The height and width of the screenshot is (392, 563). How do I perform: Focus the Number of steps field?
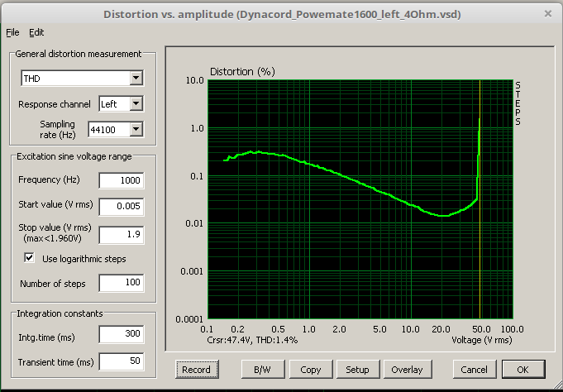[121, 284]
